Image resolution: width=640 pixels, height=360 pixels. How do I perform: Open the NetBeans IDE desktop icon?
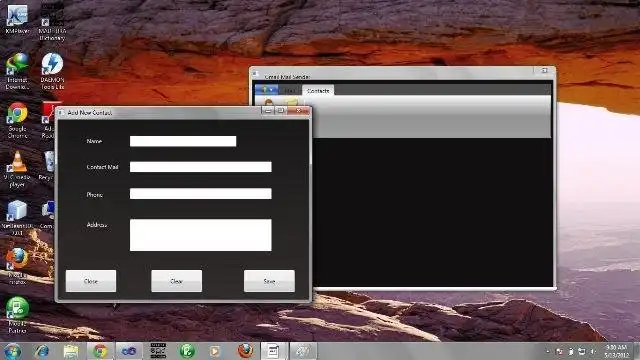point(17,218)
